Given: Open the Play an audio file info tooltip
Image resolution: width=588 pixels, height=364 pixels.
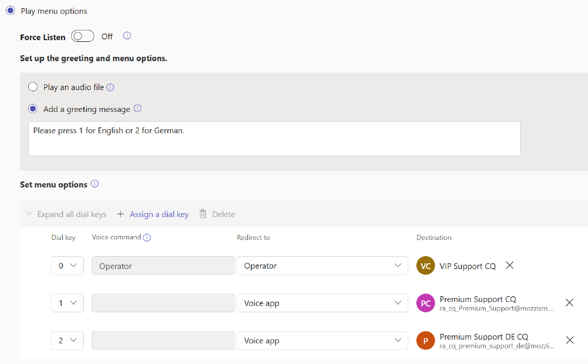Looking at the screenshot, I should pyautogui.click(x=111, y=87).
